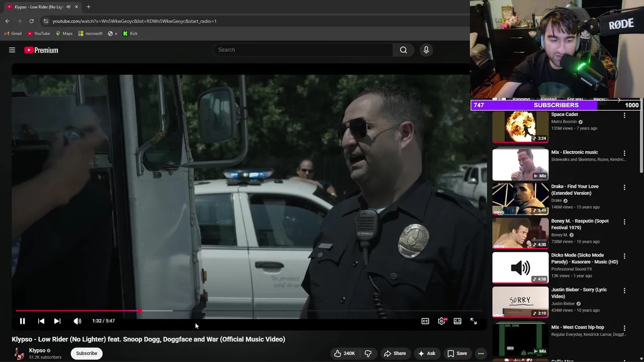
Task: Open Maps bookmark
Action: [64, 34]
